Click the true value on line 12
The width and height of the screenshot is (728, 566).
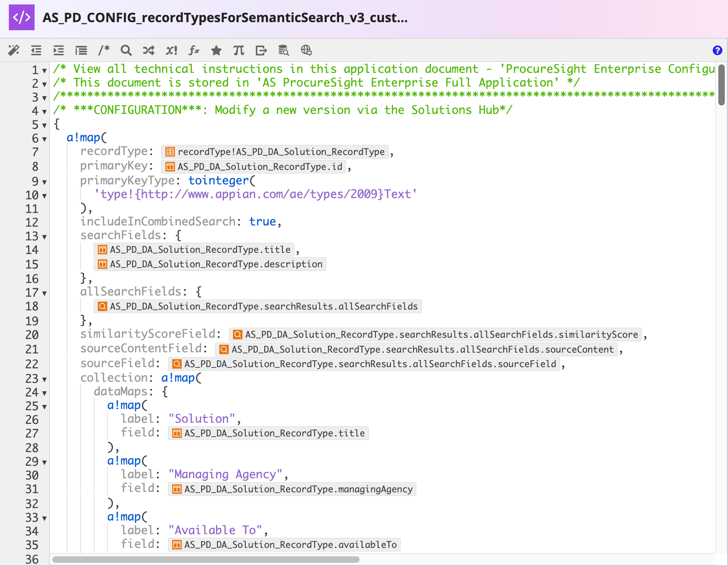pyautogui.click(x=262, y=221)
